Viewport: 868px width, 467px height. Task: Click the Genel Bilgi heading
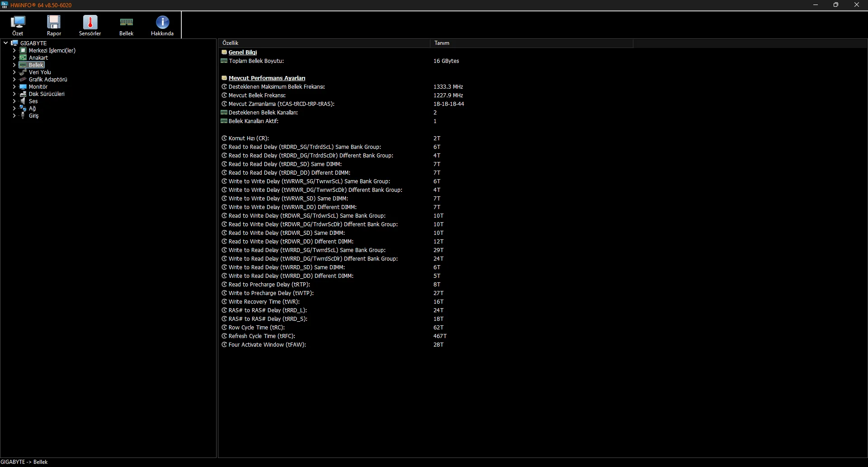243,52
